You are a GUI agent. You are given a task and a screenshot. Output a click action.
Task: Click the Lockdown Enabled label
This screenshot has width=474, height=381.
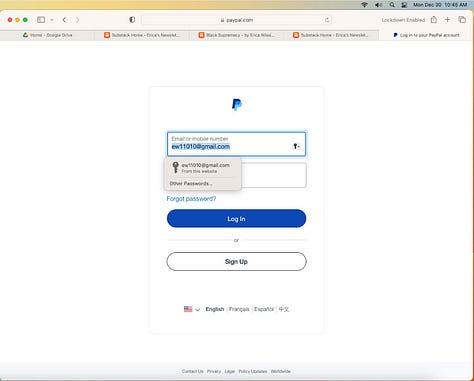pos(403,20)
